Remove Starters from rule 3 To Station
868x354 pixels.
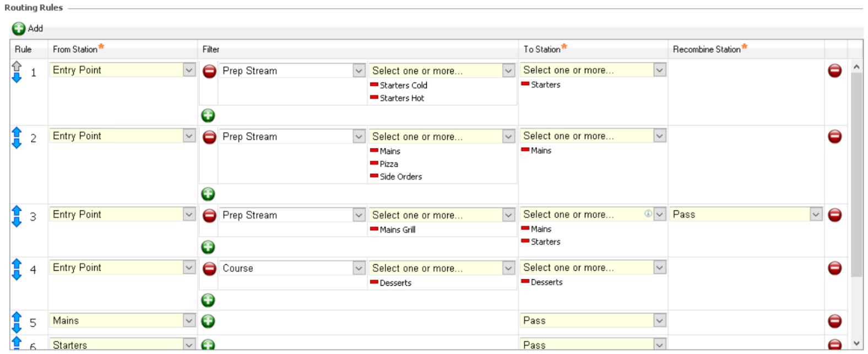[525, 241]
